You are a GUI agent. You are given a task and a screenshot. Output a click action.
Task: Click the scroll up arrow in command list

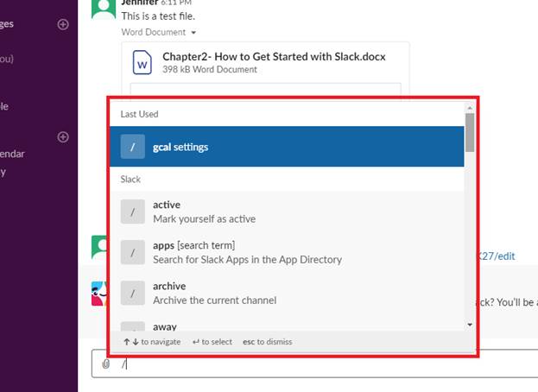[x=470, y=108]
